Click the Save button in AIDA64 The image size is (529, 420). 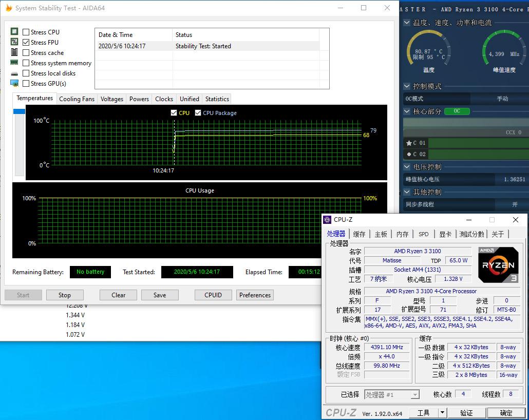(160, 295)
